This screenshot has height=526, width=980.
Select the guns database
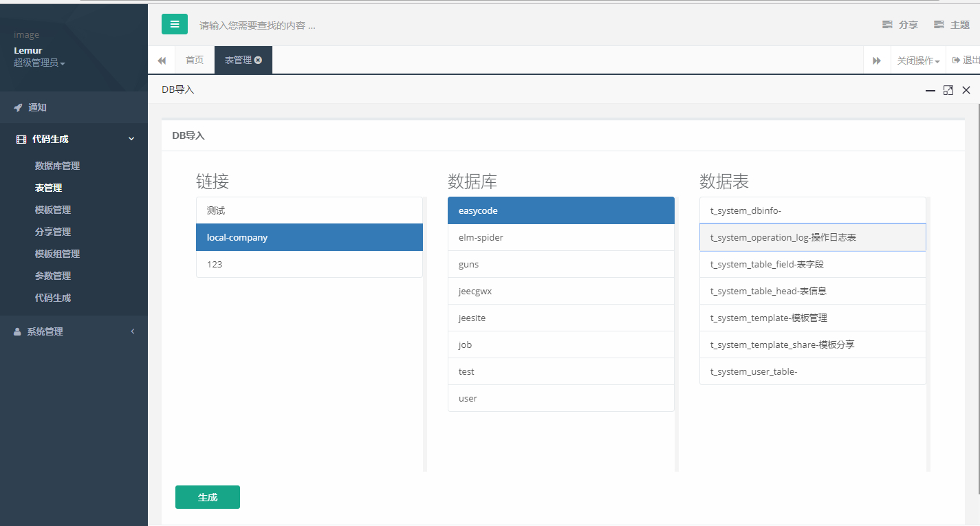coord(561,264)
